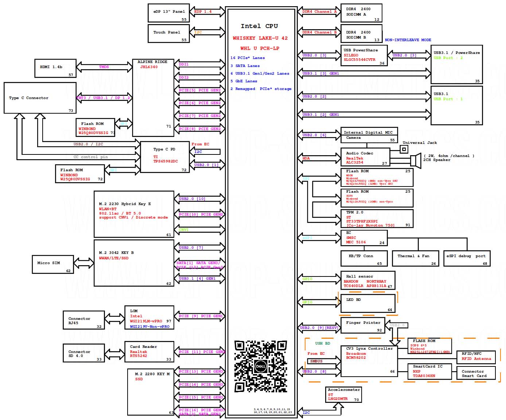Click LOM Intel WGI219LM block
Viewport: 506px width, 420px height.
tap(149, 318)
